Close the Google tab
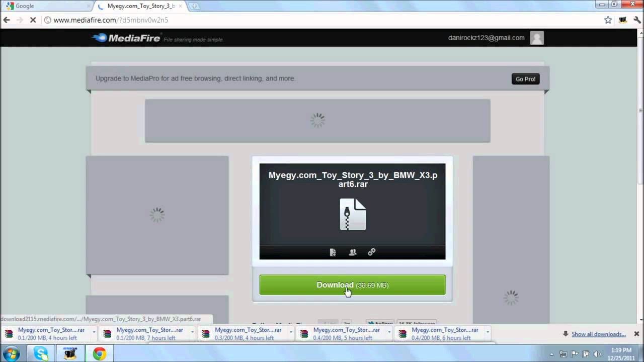The width and height of the screenshot is (644, 362). (x=89, y=6)
